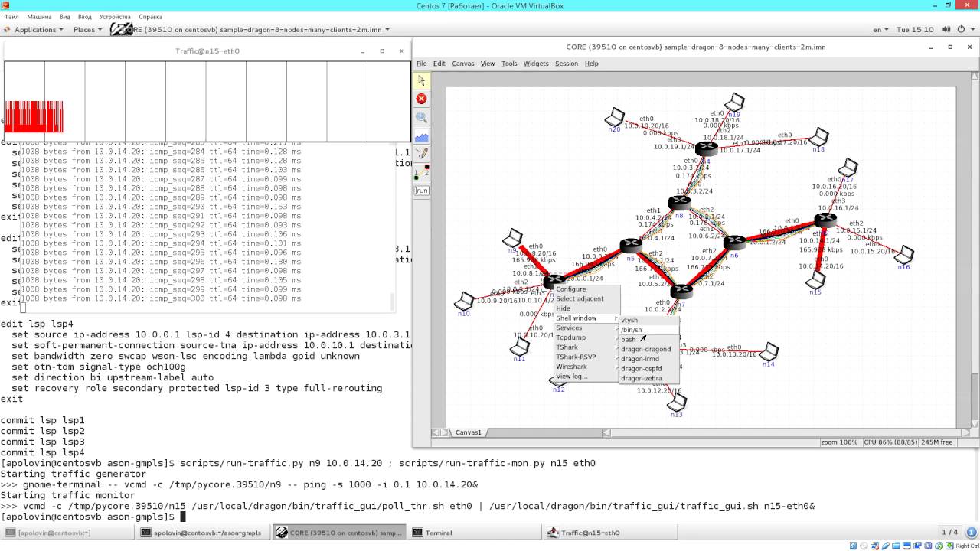Image resolution: width=980 pixels, height=551 pixels.
Task: Click the red stop session button
Action: tap(421, 99)
